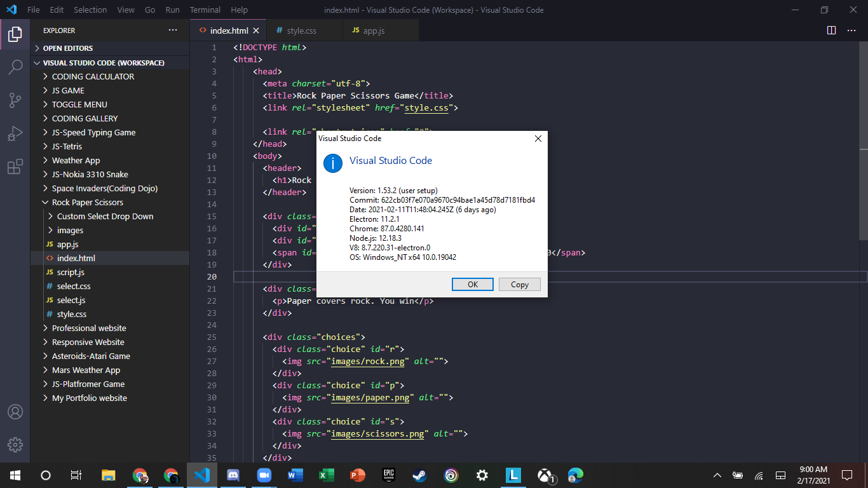
Task: Click the Copy button in the dialog
Action: 519,284
